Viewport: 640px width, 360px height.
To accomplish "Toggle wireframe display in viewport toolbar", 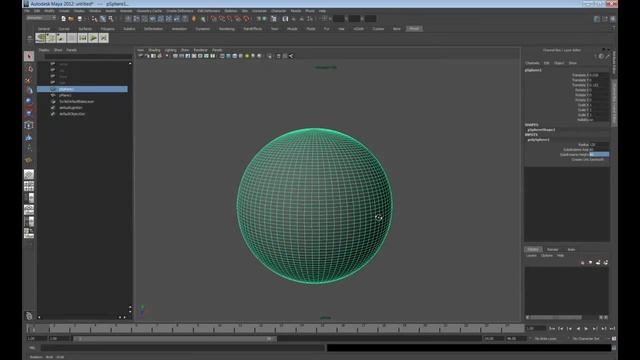I will 222,56.
